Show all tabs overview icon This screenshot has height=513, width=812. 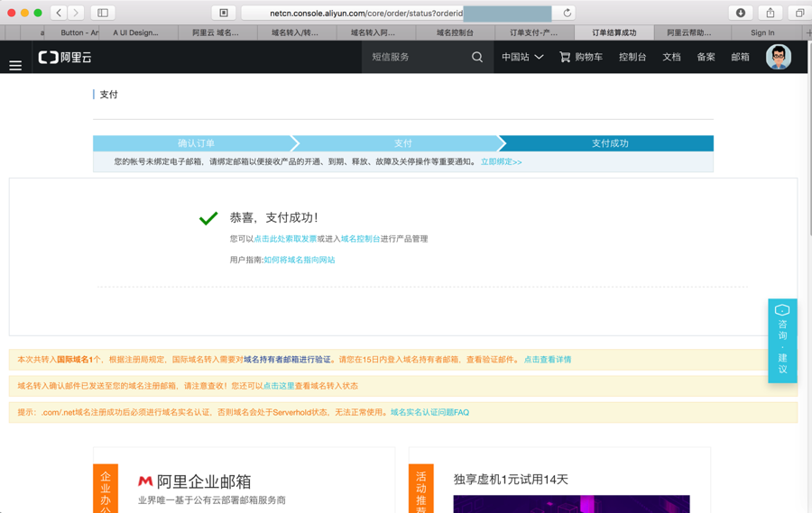click(x=800, y=13)
